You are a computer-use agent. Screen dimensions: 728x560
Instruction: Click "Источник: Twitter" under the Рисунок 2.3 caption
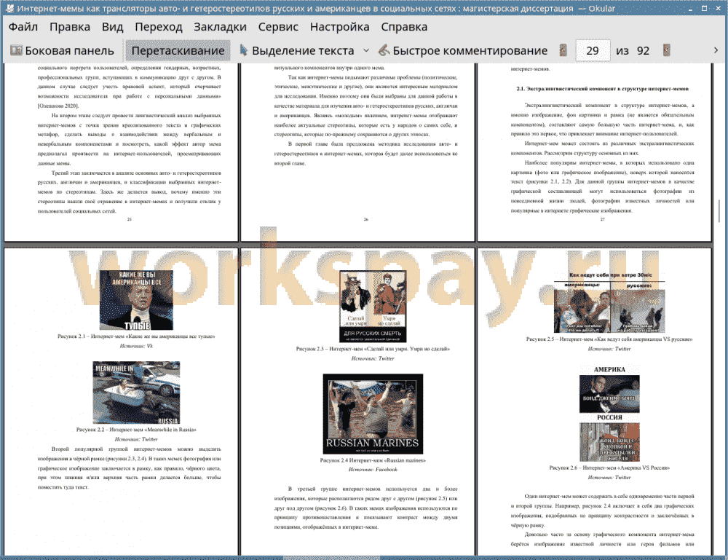(373, 358)
